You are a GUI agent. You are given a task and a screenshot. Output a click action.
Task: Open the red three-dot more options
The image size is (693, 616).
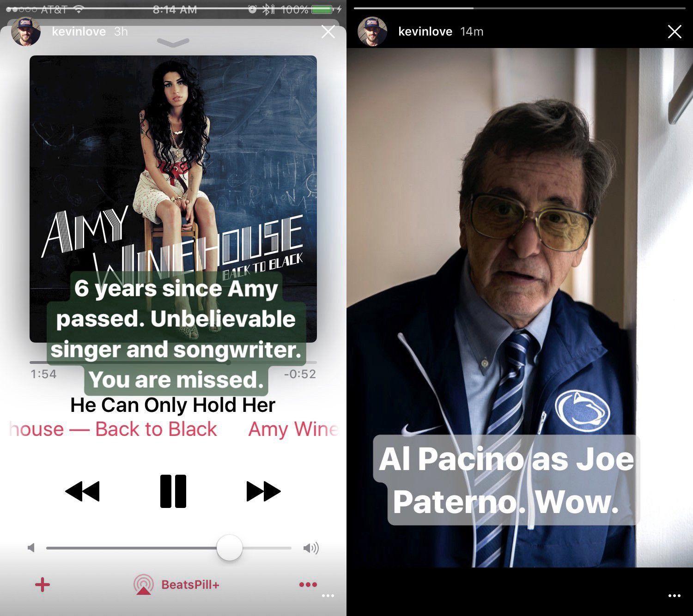(x=308, y=585)
